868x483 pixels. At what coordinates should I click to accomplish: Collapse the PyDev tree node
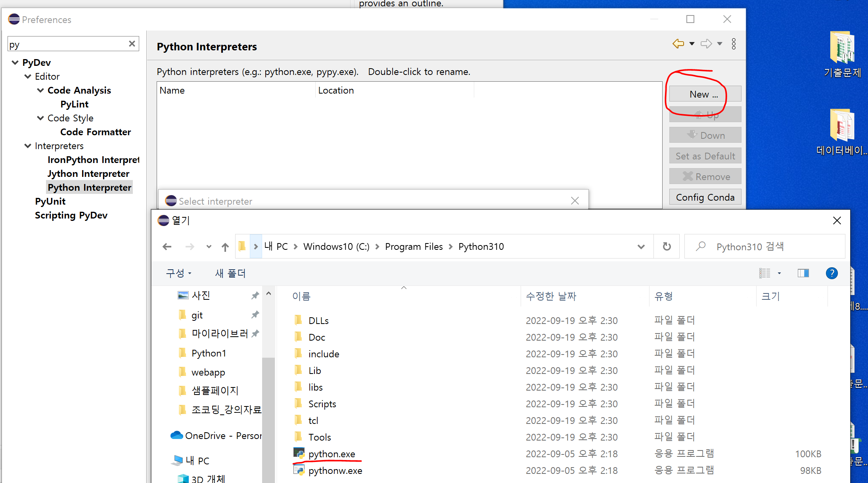point(15,63)
